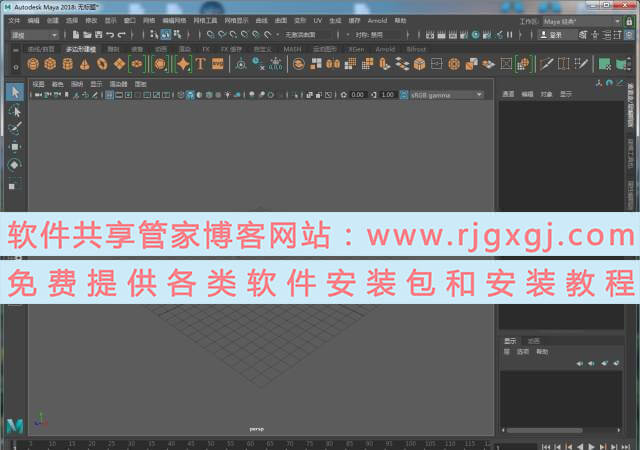Screen dimensions: 640x450
Task: Toggle smooth shade all in viewport toolbar
Action: 190,95
